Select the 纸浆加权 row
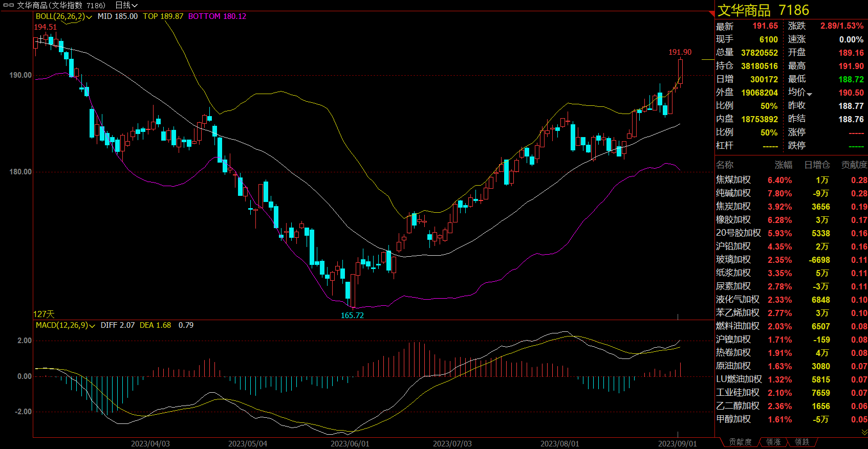The width and height of the screenshot is (868, 449). tap(791, 273)
